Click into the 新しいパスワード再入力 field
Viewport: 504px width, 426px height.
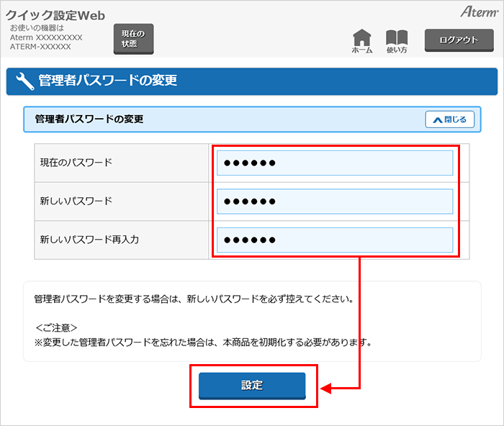point(335,240)
